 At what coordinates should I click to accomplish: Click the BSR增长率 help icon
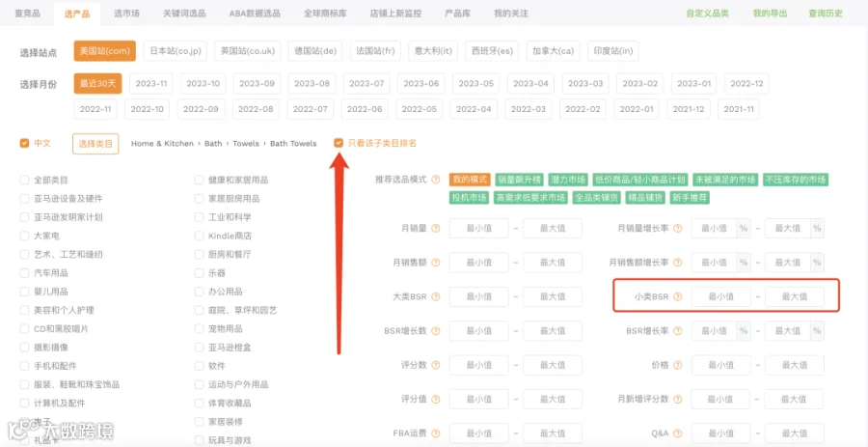678,331
